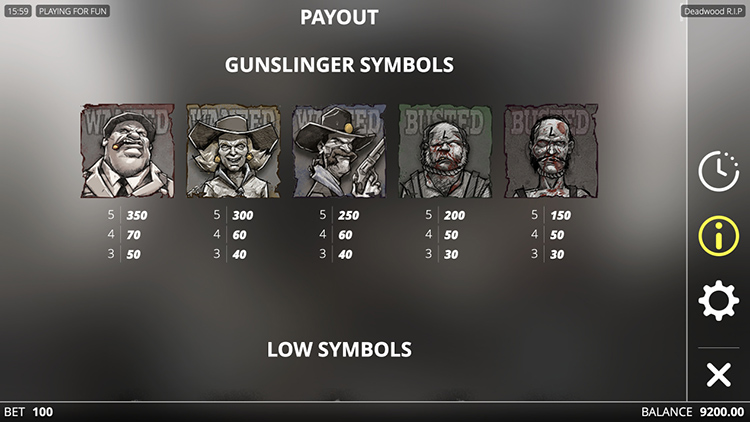Select the green Busted bald man poster
750x422 pixels.
[445, 151]
